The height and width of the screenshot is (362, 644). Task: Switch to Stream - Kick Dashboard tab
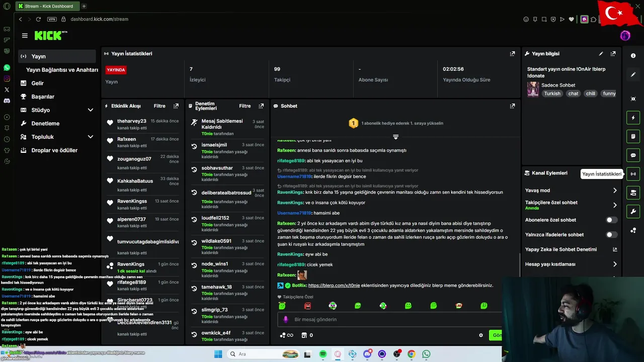point(47,6)
